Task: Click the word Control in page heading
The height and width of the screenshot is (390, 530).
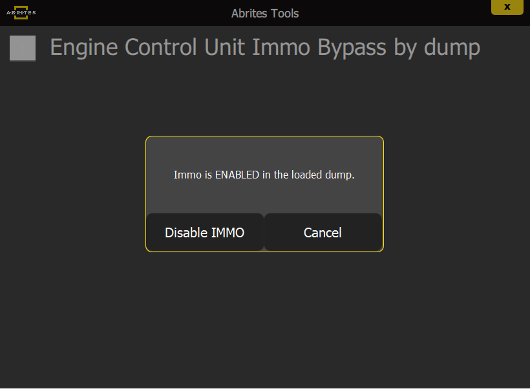Action: click(161, 47)
